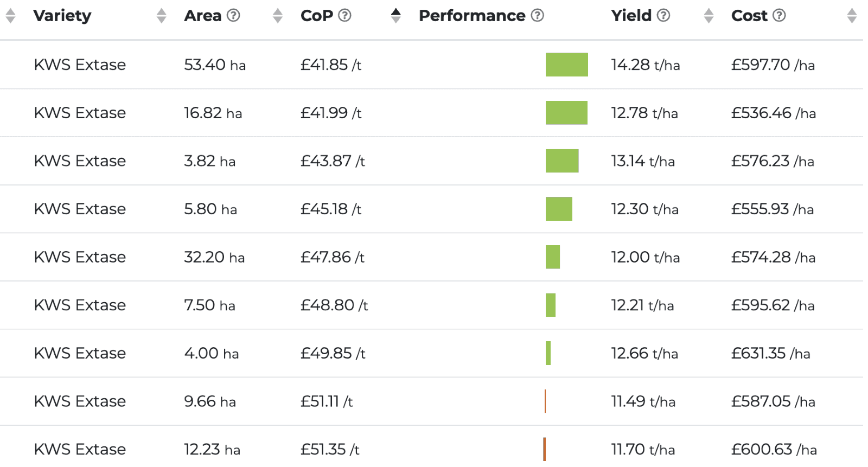Sort table using the Cost sort arrows
Image resolution: width=868 pixels, height=467 pixels.
(852, 16)
